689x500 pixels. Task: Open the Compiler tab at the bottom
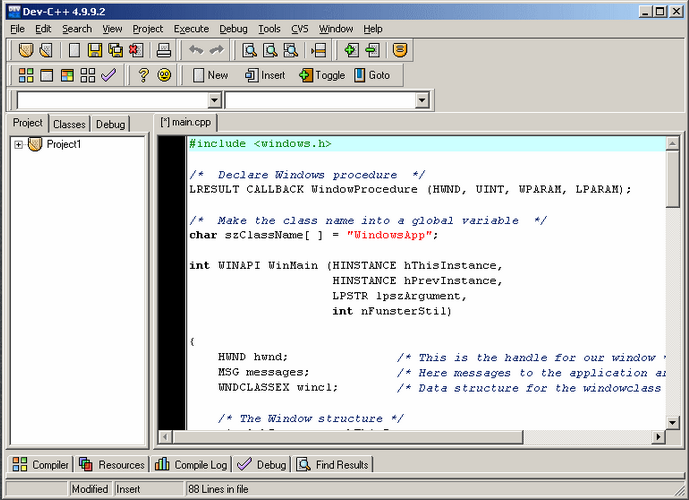point(40,464)
